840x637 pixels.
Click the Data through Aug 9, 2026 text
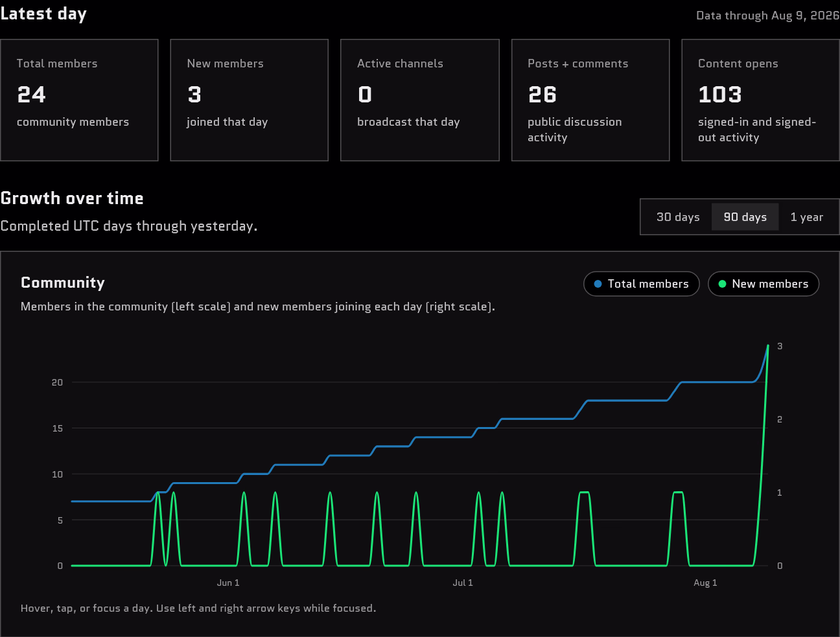767,16
